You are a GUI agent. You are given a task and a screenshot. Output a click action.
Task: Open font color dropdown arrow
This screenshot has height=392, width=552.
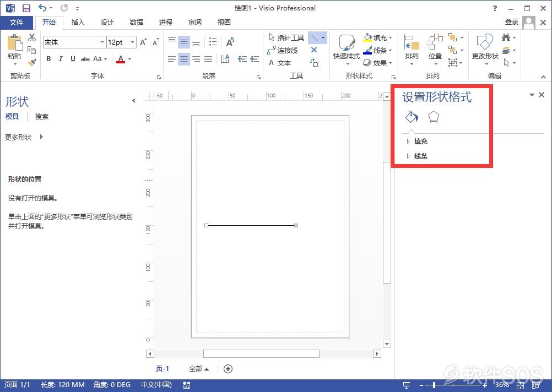coord(129,59)
